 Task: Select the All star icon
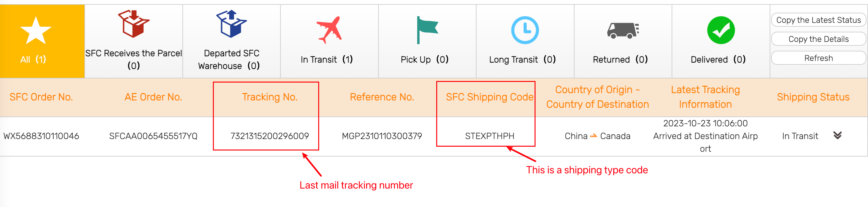point(36,30)
